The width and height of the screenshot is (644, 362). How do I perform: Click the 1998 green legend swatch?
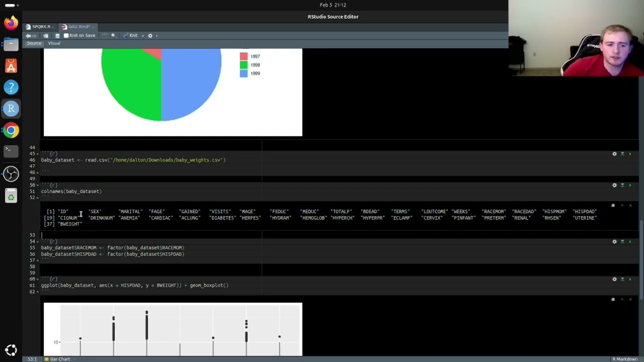(x=244, y=65)
